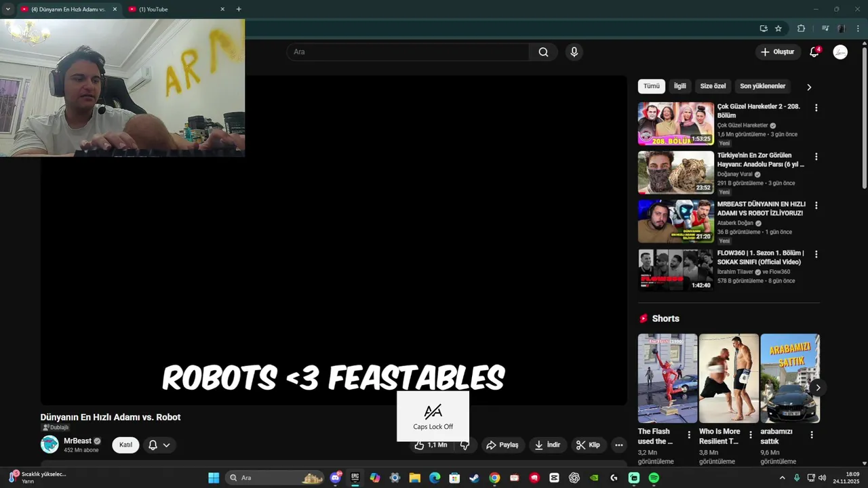Expand hidden system tray icons chevron
Screen dimensions: 868x488
pyautogui.click(x=782, y=478)
